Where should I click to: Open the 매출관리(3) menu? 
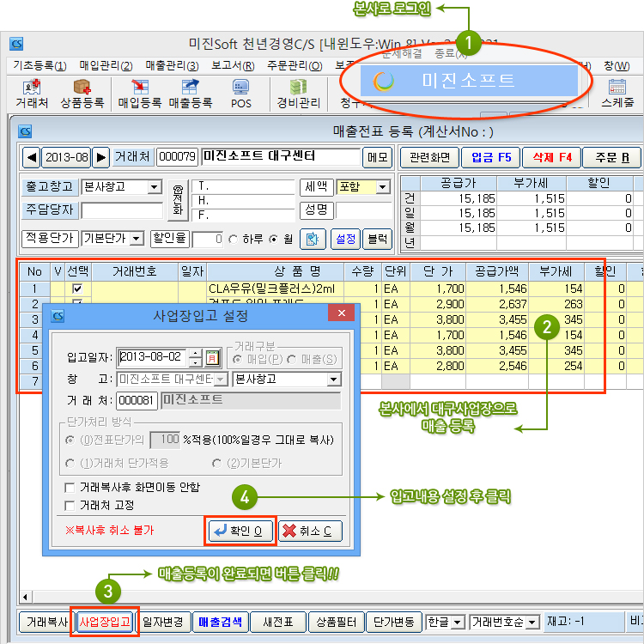(172, 66)
